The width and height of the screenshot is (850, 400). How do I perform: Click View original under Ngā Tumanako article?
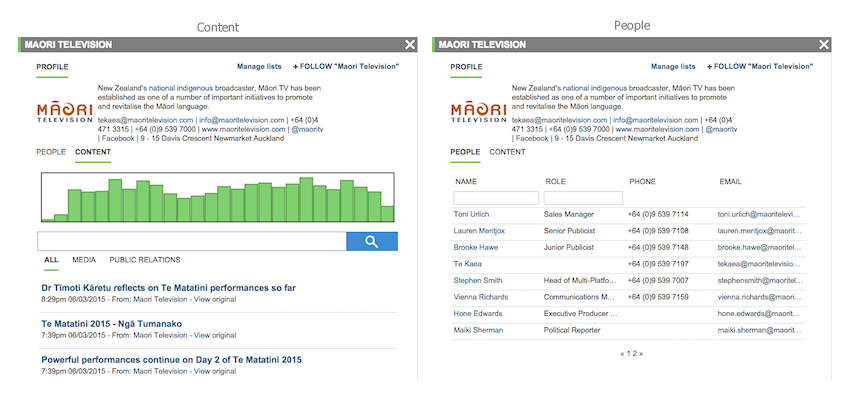coord(215,336)
